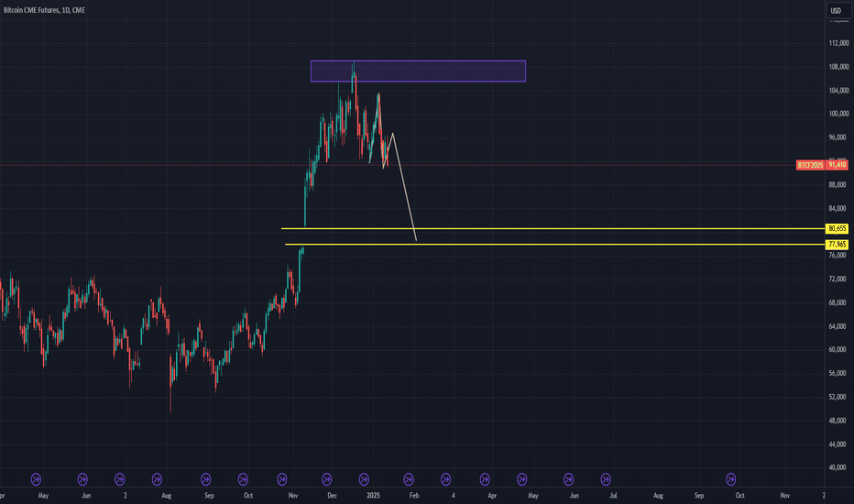854x504 pixels.
Task: Open the event marker beside the first Sep label
Action: click(206, 479)
